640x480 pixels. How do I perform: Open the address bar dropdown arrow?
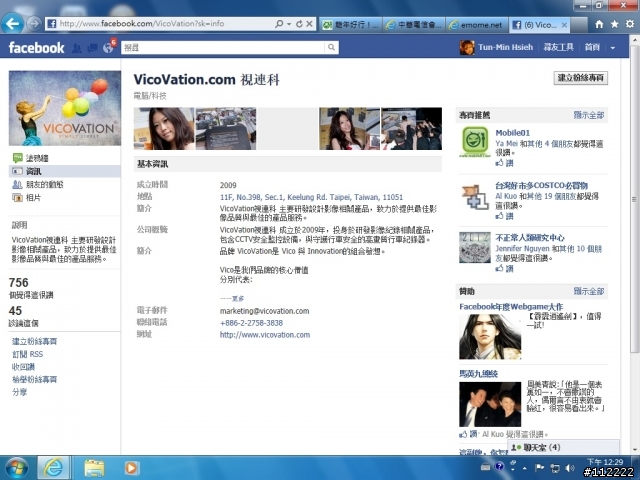click(289, 24)
